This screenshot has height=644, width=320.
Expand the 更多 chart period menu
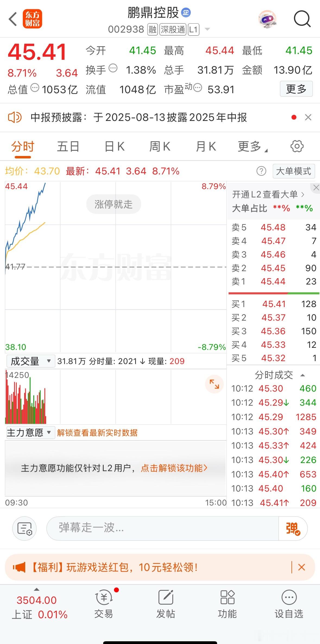[x=252, y=147]
